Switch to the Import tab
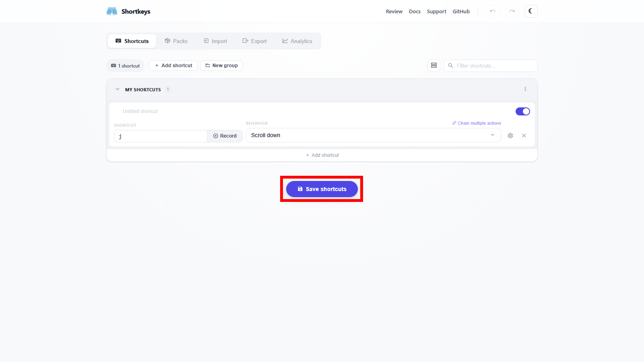This screenshot has width=644, height=362. tap(215, 41)
